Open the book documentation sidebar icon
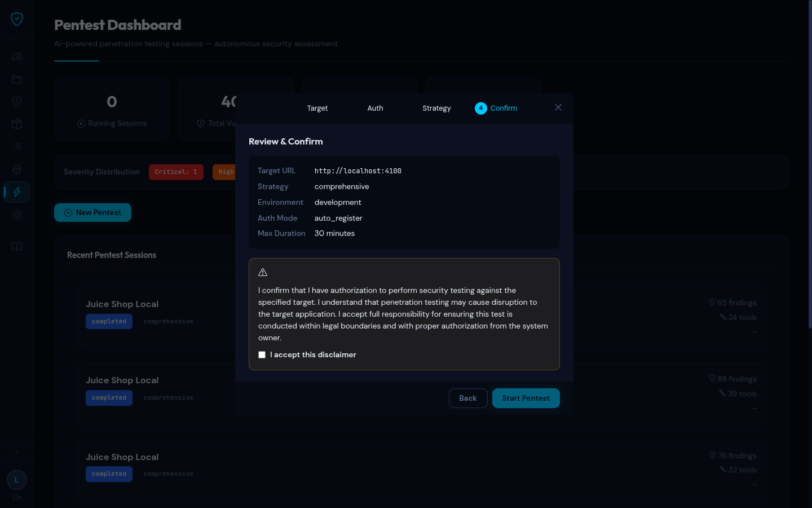This screenshot has height=508, width=812. (17, 247)
